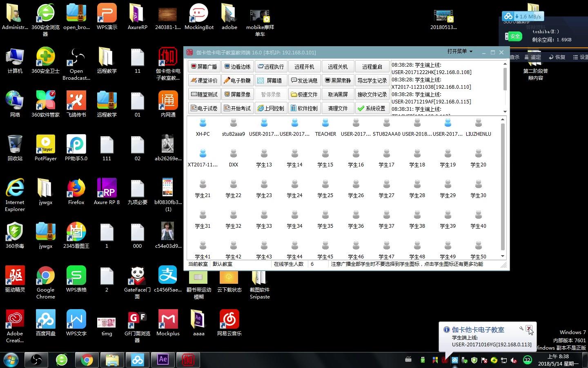Select the 学生36 student icon
Viewport: 588px width, 368px height.
pyautogui.click(x=356, y=219)
